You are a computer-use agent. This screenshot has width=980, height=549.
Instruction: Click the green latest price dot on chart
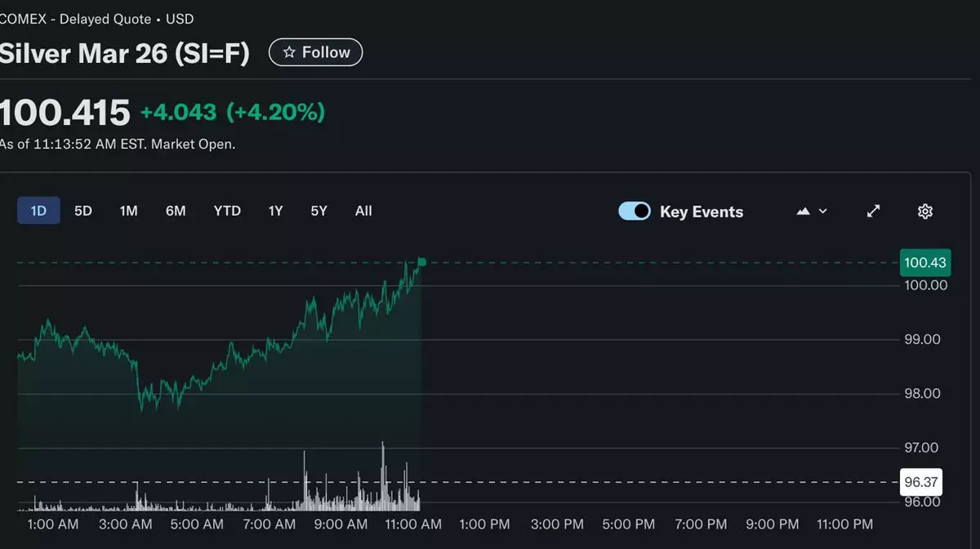click(x=421, y=261)
